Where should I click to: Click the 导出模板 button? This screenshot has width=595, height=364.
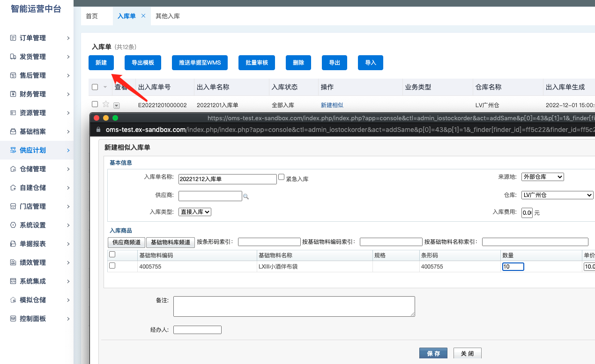coord(143,63)
